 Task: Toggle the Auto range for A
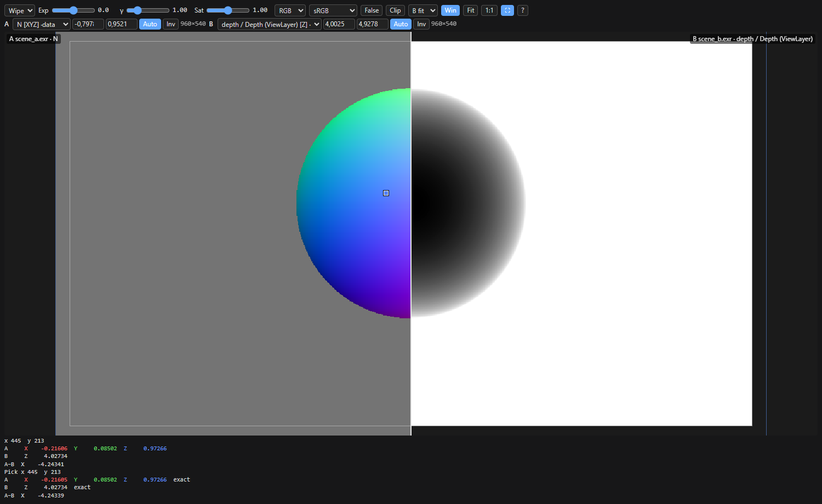(150, 24)
